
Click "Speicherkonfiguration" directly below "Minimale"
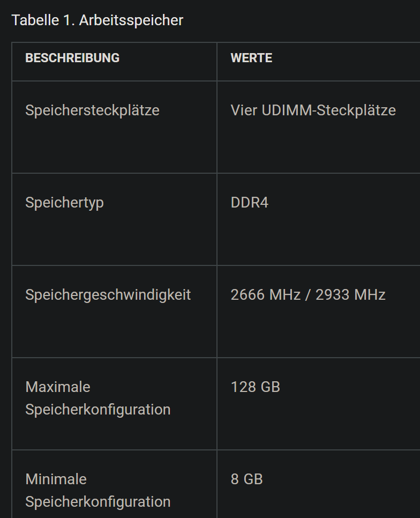coord(97,502)
